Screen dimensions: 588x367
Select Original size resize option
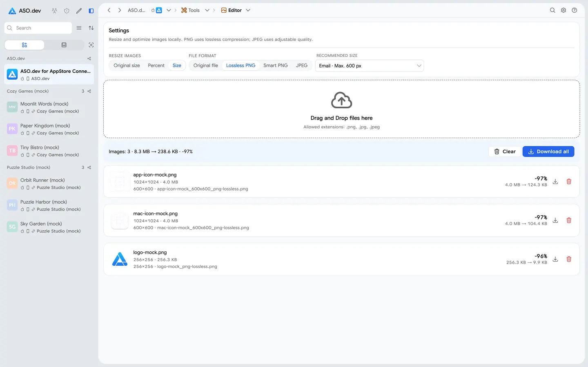[127, 65]
